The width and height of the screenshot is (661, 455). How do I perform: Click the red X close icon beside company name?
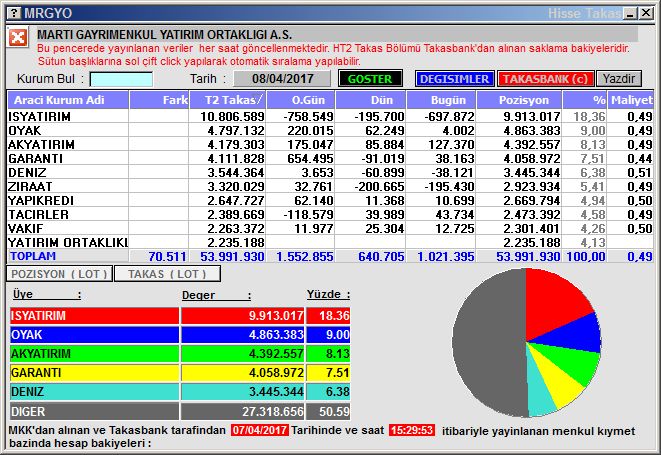[18, 38]
